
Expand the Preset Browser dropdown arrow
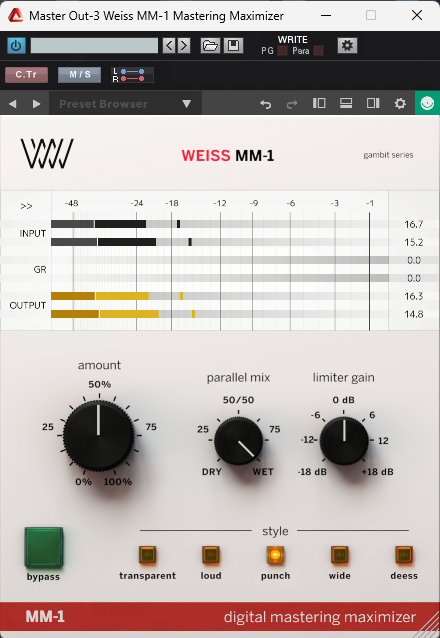[x=186, y=104]
